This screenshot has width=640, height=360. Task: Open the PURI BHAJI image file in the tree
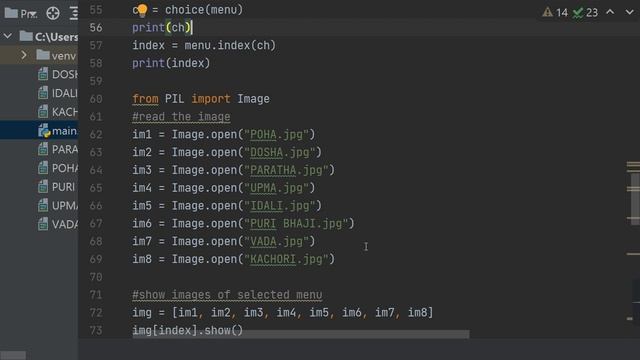[63, 187]
